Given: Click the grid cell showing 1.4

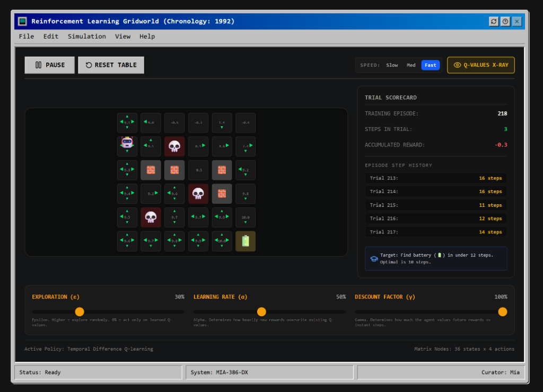Looking at the screenshot, I should 222,123.
